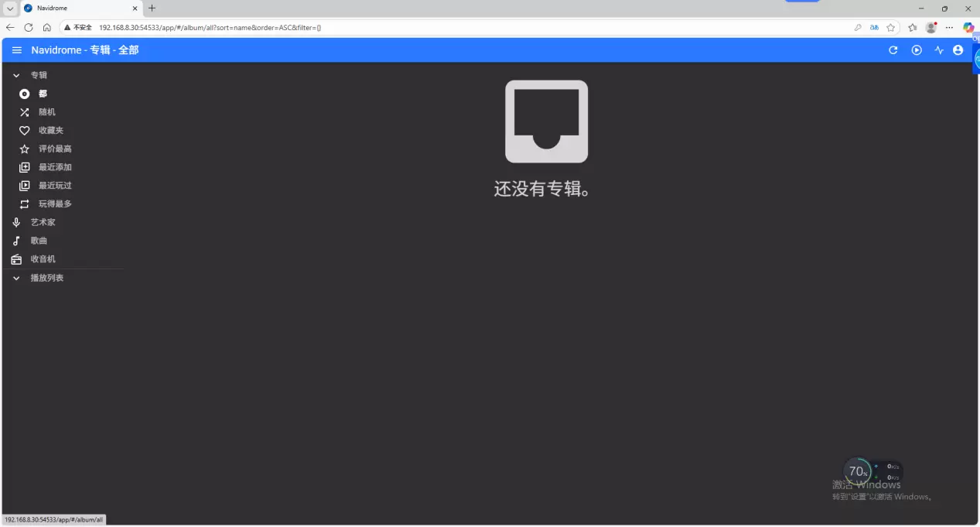Open the 歌曲 songs page

39,241
